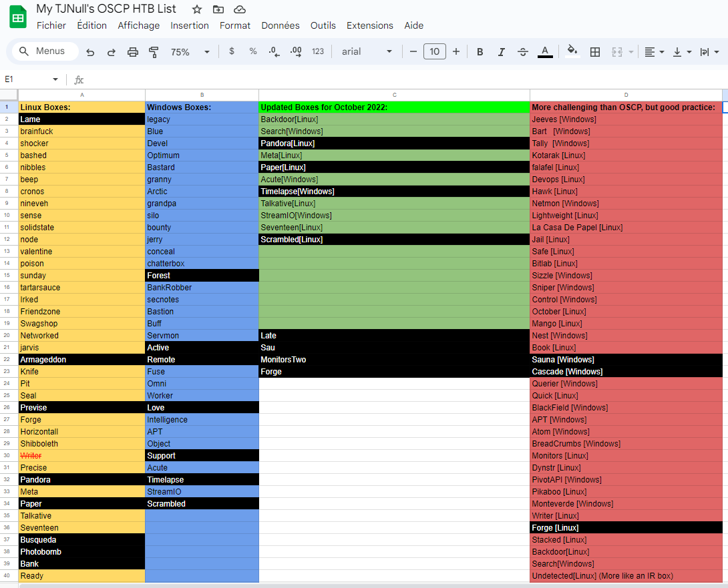Viewport: 728px width, 588px height.
Task: Select column A header
Action: click(81, 95)
